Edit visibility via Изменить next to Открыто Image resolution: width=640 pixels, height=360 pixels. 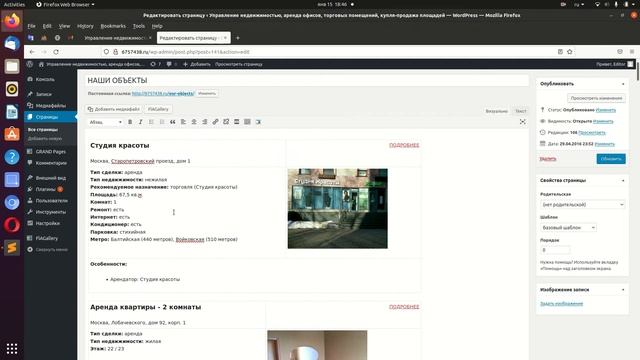(x=603, y=121)
